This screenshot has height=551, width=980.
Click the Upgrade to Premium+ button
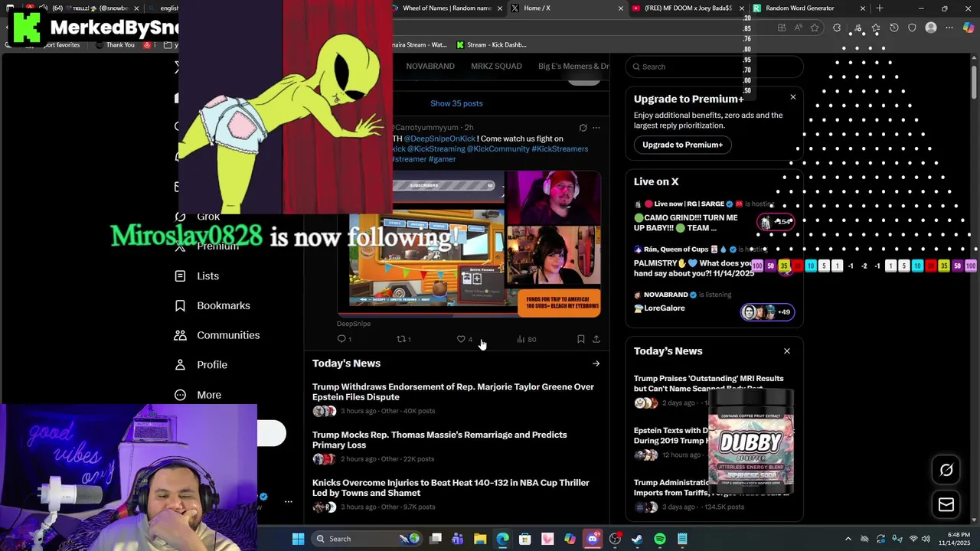coord(682,145)
